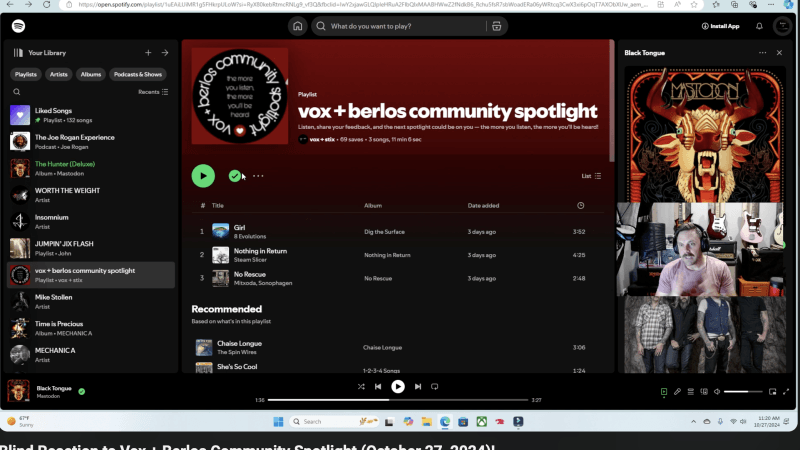Skip to previous track

click(x=378, y=387)
